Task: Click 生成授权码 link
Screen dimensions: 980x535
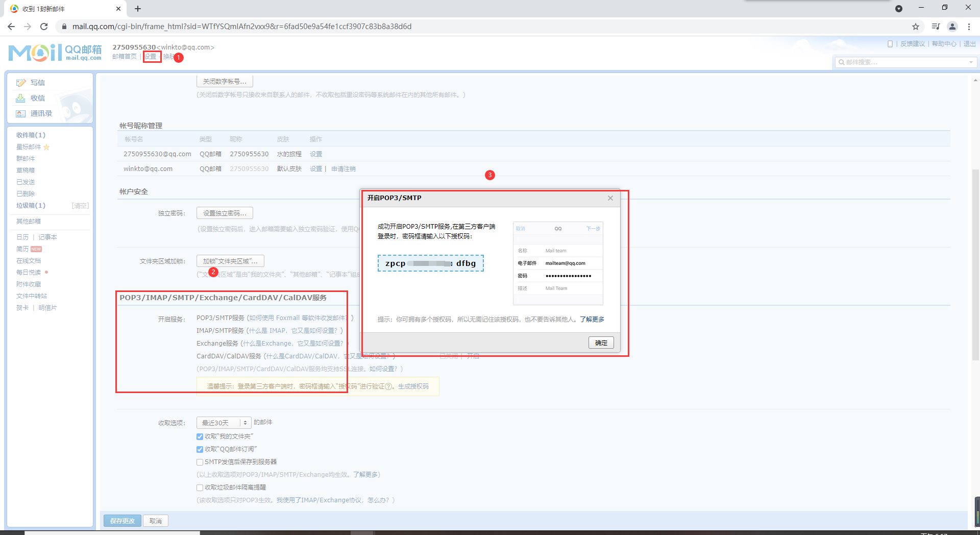Action: (413, 386)
